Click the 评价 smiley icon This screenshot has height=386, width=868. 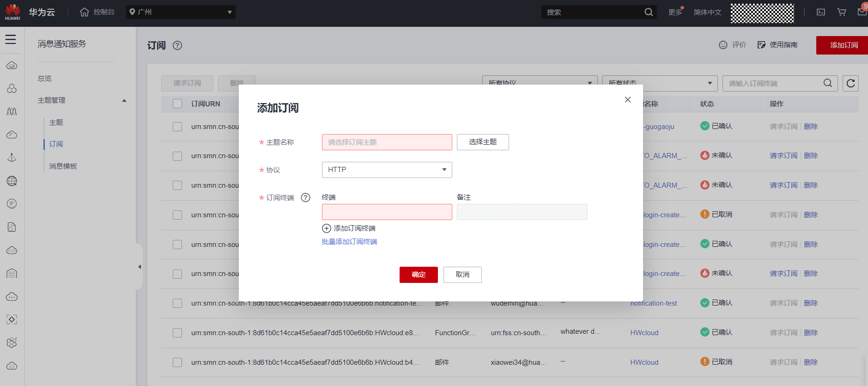coord(723,45)
